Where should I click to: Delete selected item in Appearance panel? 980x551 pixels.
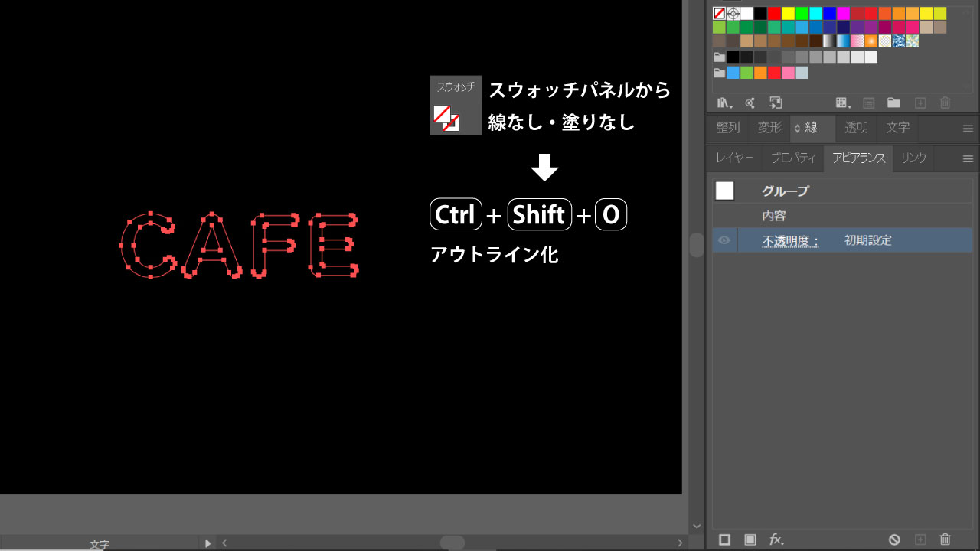pos(946,540)
